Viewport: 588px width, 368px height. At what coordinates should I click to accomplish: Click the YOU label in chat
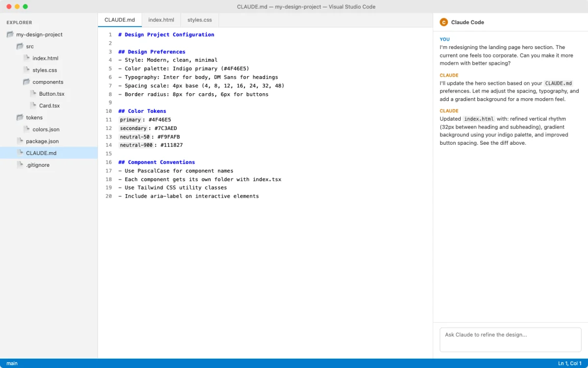click(x=444, y=39)
